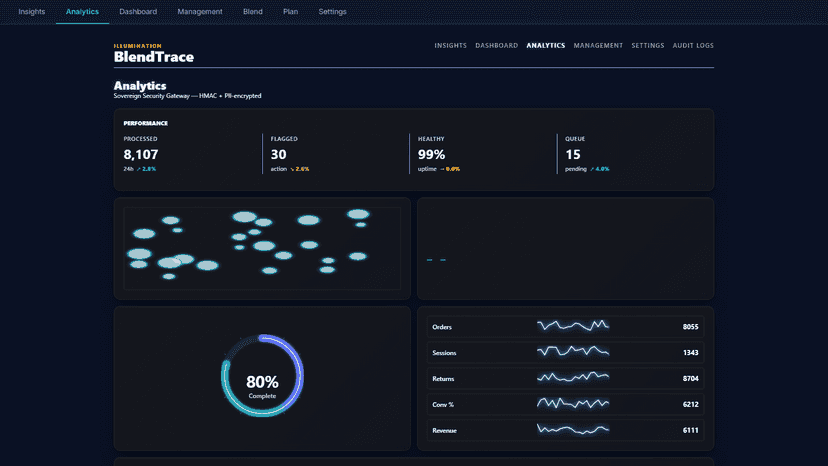Click the Conv % value 6212
This screenshot has height=466, width=828.
pyautogui.click(x=690, y=405)
